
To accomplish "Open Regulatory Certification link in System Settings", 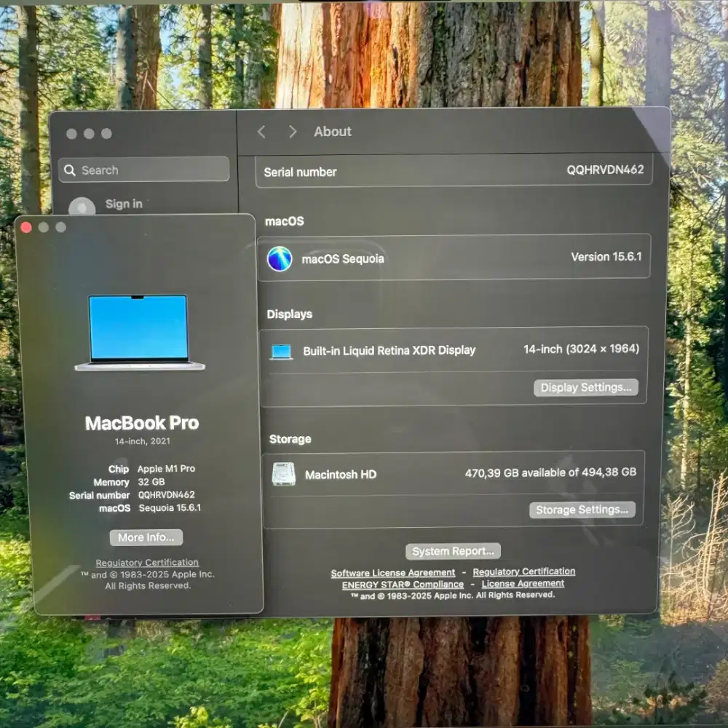I will [523, 571].
